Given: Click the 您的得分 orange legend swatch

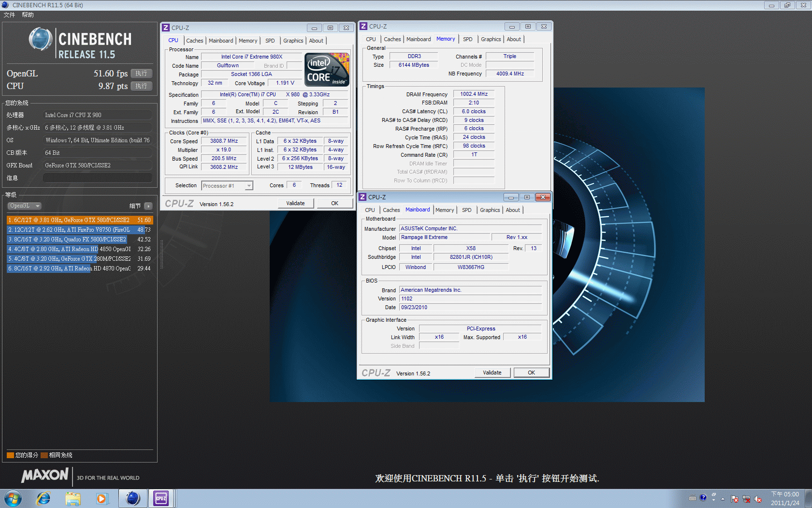Looking at the screenshot, I should (10, 455).
